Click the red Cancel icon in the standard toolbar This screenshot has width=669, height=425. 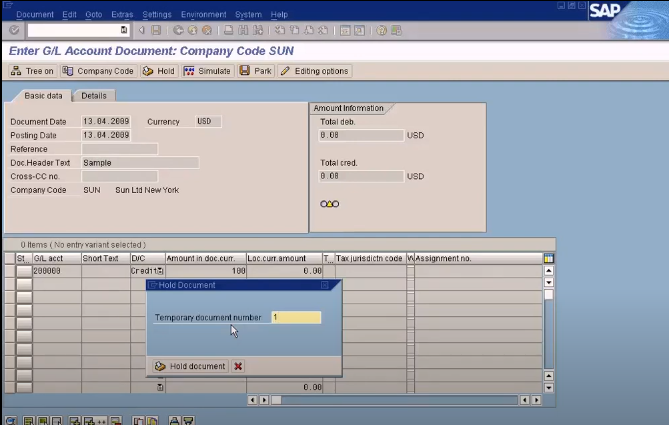[x=207, y=30]
